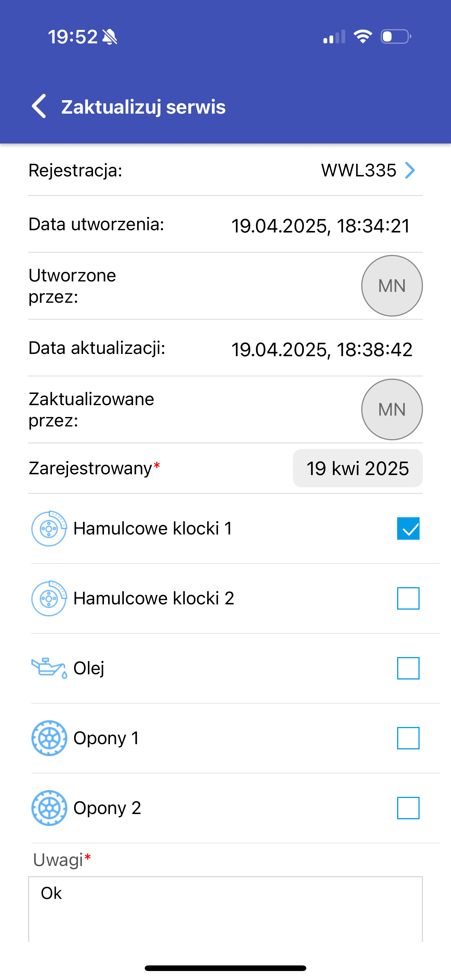Tap the silent mode bell icon

110,37
